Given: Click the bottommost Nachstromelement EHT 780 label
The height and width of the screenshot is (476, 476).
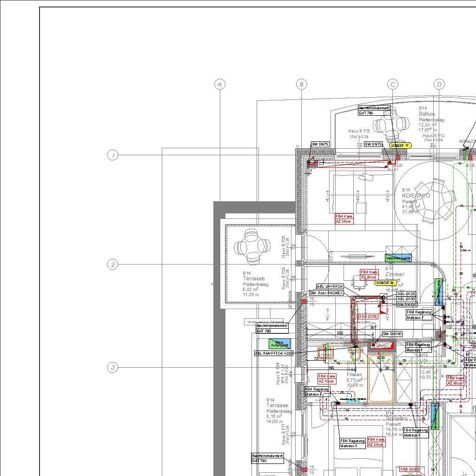Looking at the screenshot, I should pos(268,458).
